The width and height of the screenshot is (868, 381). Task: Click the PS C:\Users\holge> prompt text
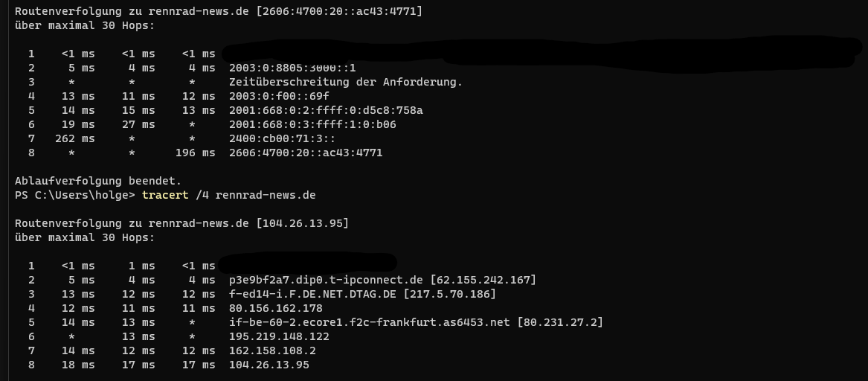tap(75, 195)
